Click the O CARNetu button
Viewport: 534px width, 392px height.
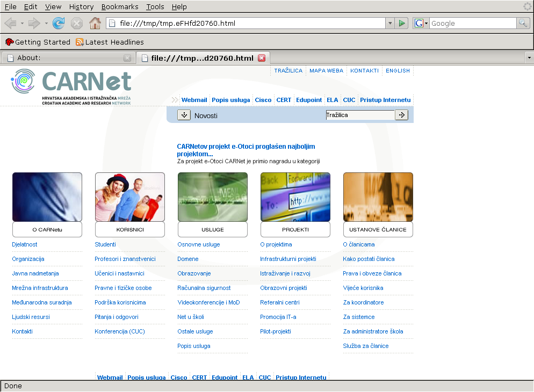tap(47, 230)
